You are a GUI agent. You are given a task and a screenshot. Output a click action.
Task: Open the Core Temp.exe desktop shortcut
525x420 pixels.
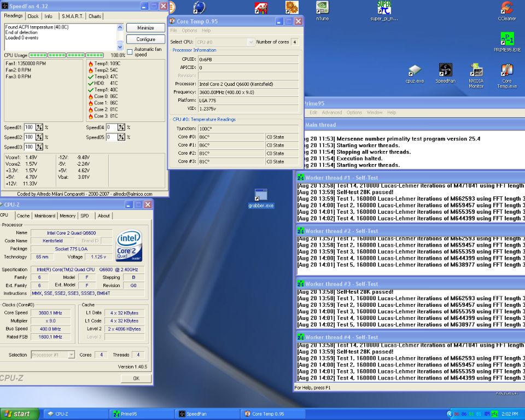507,71
